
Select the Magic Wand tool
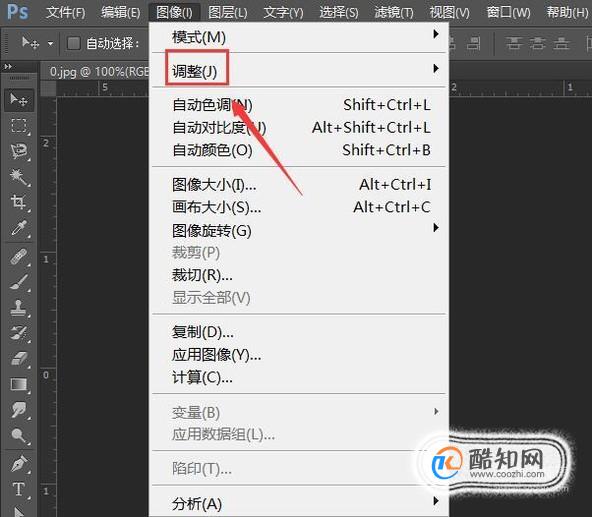point(19,177)
